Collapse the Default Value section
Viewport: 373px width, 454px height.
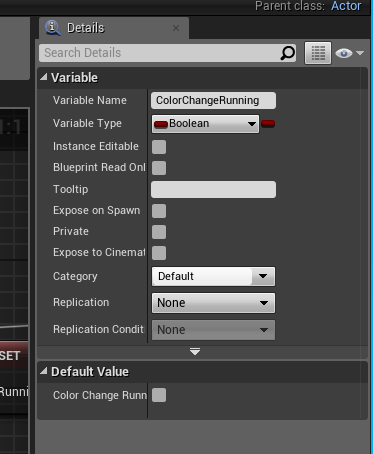(44, 371)
